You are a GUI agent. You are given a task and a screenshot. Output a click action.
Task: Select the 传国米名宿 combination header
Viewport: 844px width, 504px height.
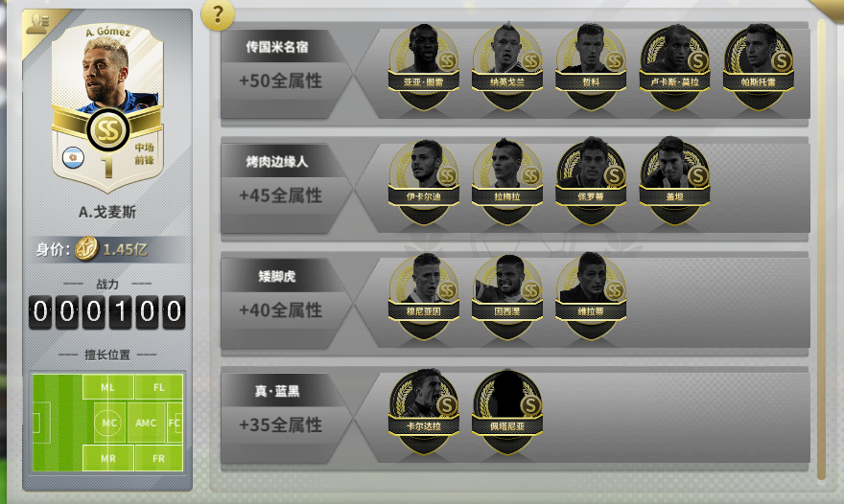277,47
